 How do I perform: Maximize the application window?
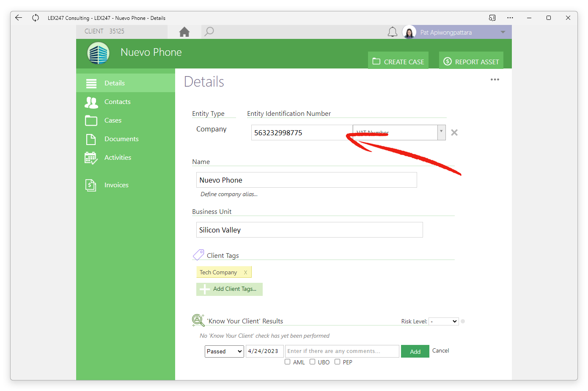(x=549, y=18)
